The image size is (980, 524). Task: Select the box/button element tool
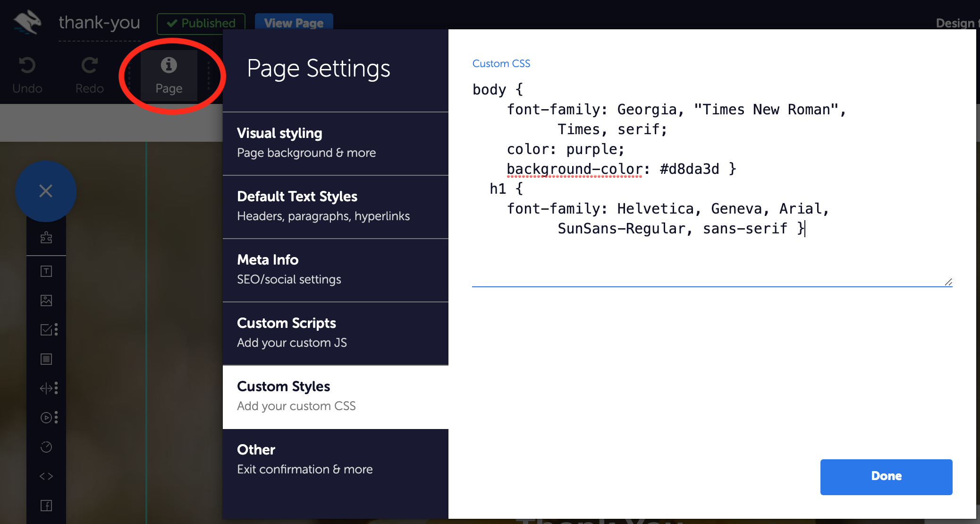point(46,359)
